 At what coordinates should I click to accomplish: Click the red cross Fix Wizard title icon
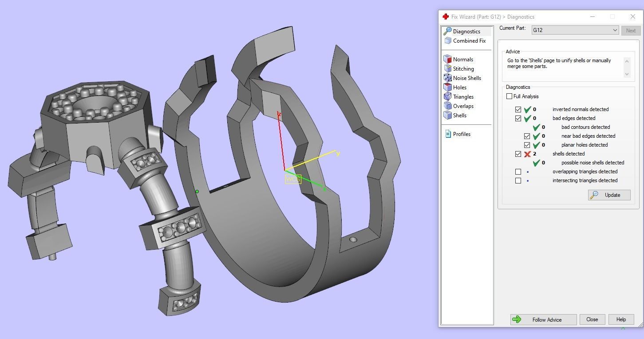click(446, 16)
